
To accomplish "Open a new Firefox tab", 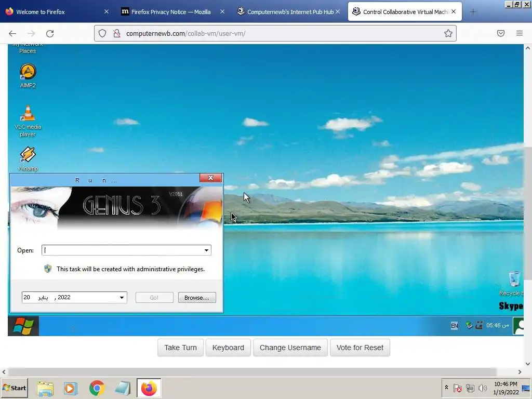I will 473,12.
